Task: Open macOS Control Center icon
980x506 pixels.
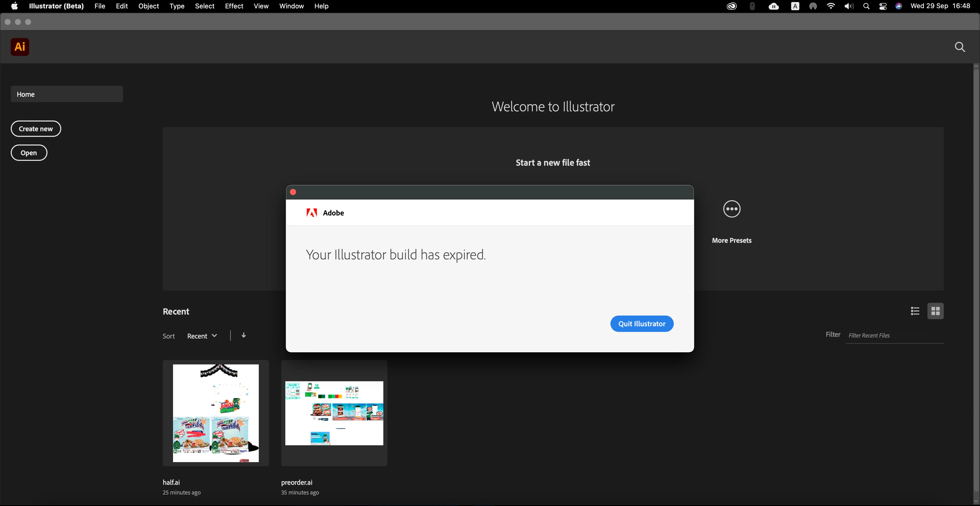Action: (883, 6)
